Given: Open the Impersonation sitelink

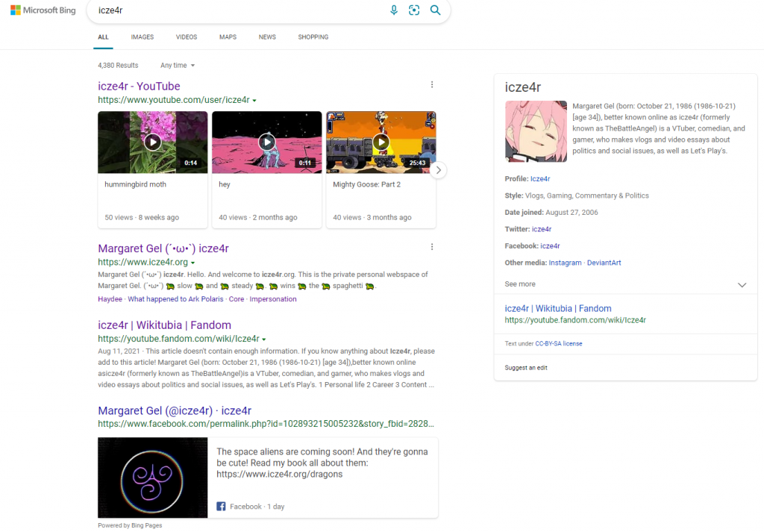Looking at the screenshot, I should [x=273, y=299].
